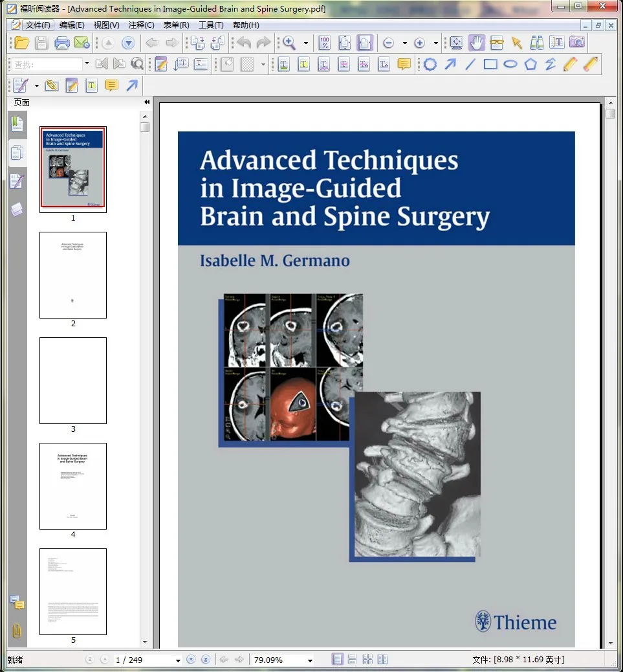Click the zoom out minus button
The image size is (623, 672).
(x=388, y=43)
